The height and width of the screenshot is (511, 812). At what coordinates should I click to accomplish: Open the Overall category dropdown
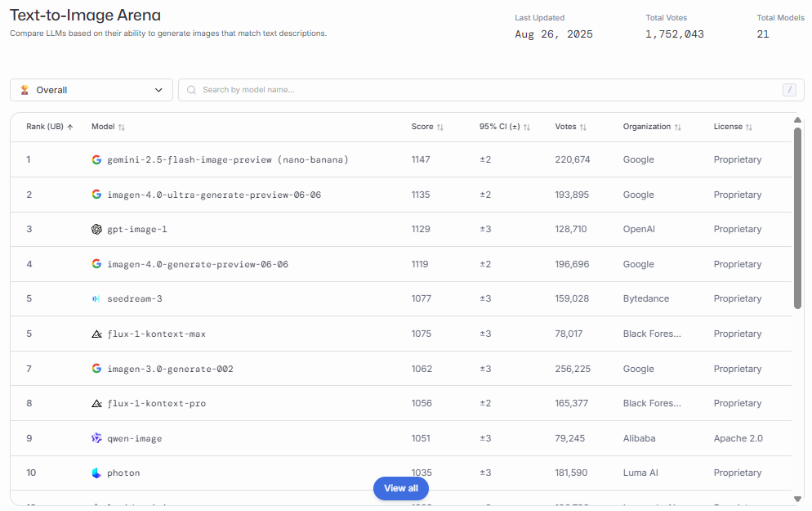(x=91, y=90)
